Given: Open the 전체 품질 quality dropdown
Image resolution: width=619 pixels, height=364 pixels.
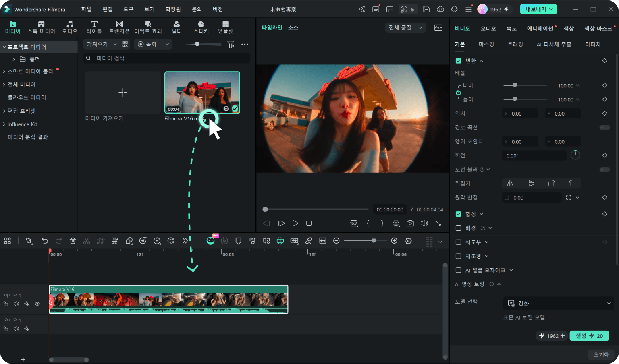Looking at the screenshot, I should pyautogui.click(x=405, y=27).
